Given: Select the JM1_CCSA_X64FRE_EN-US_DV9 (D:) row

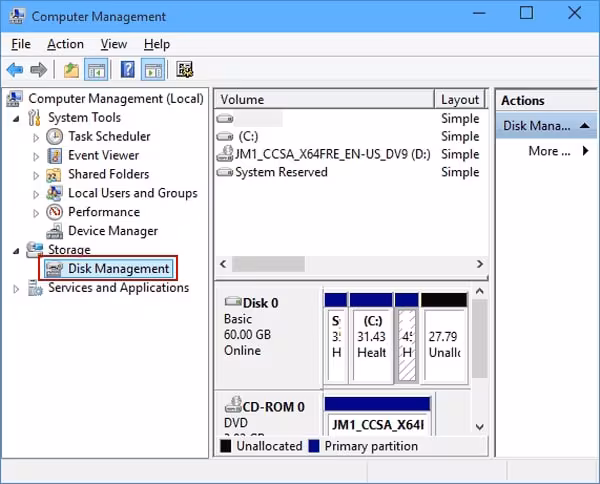Looking at the screenshot, I should click(351, 154).
